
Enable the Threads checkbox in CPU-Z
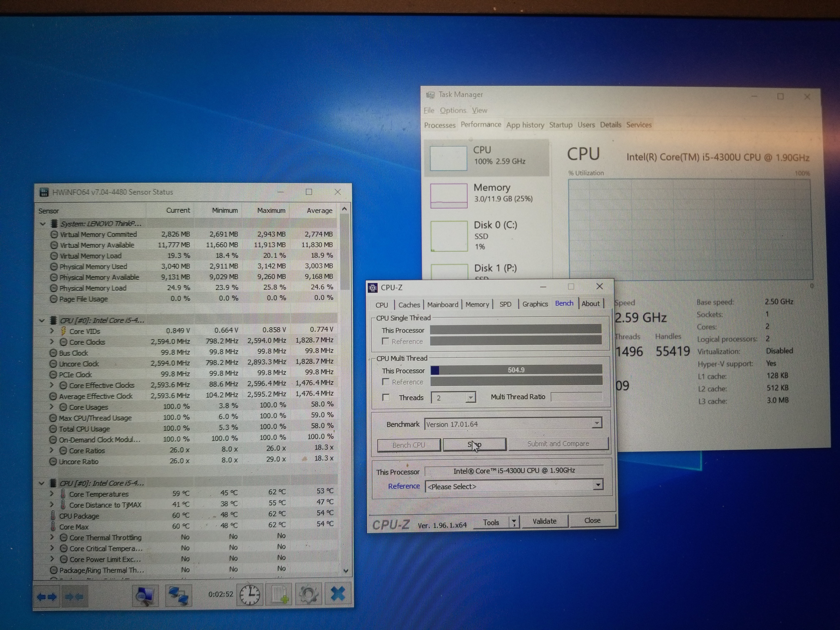pyautogui.click(x=386, y=397)
